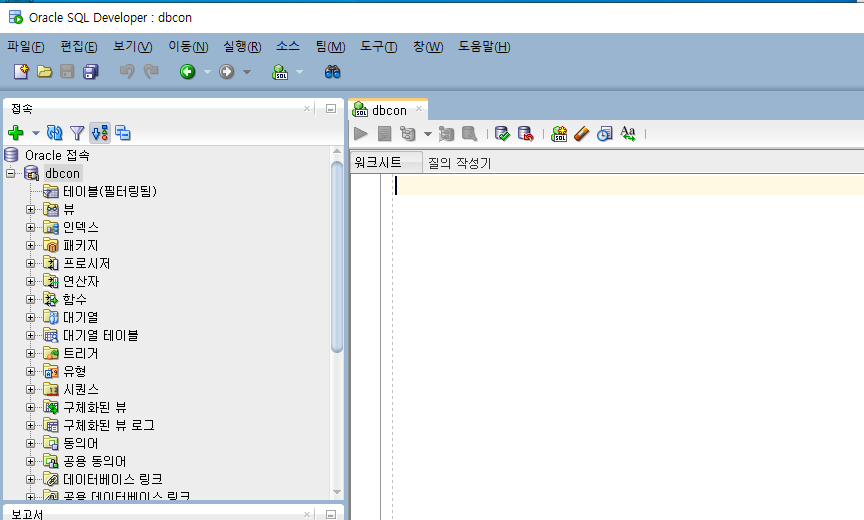Expand the 함수 node
The width and height of the screenshot is (864, 520).
pyautogui.click(x=31, y=300)
